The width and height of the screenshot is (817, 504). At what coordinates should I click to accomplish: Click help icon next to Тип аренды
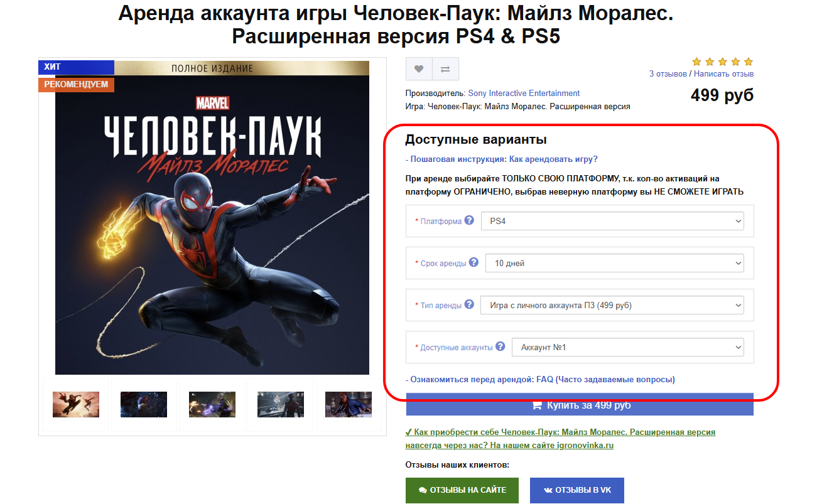tap(468, 304)
